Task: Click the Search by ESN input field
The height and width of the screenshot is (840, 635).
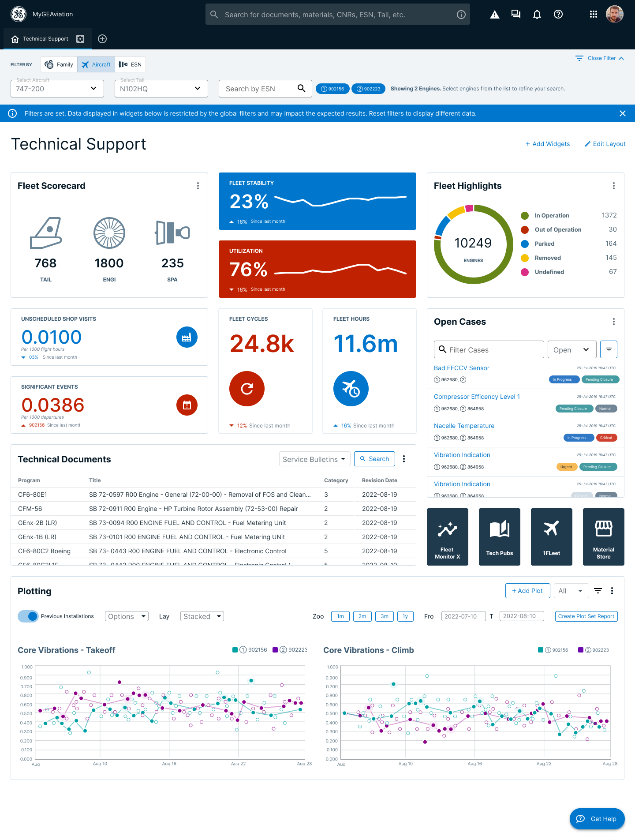Action: point(258,89)
